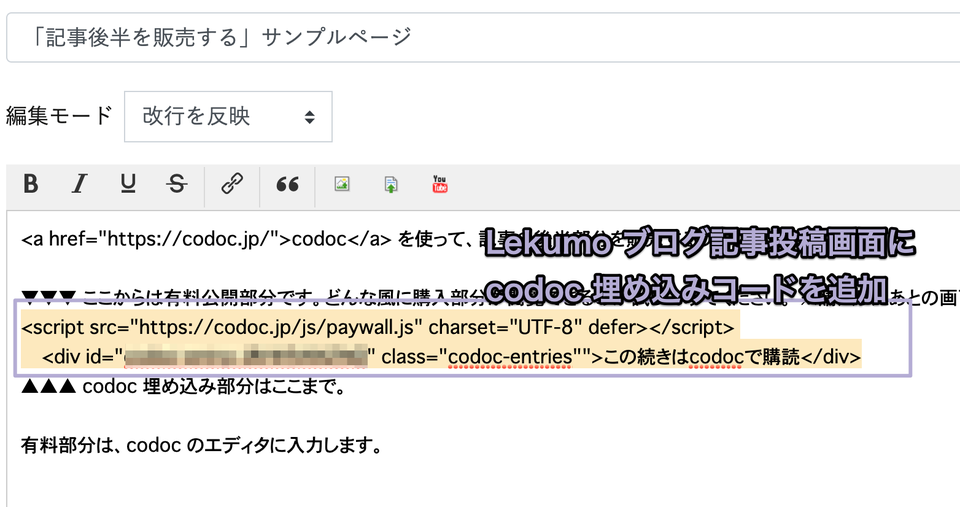Click the 編集モード label
960x507 pixels.
tap(59, 115)
